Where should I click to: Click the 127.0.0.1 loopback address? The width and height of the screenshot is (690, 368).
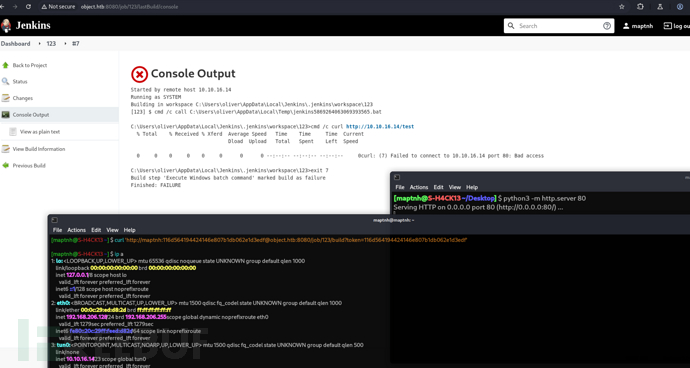(77, 275)
